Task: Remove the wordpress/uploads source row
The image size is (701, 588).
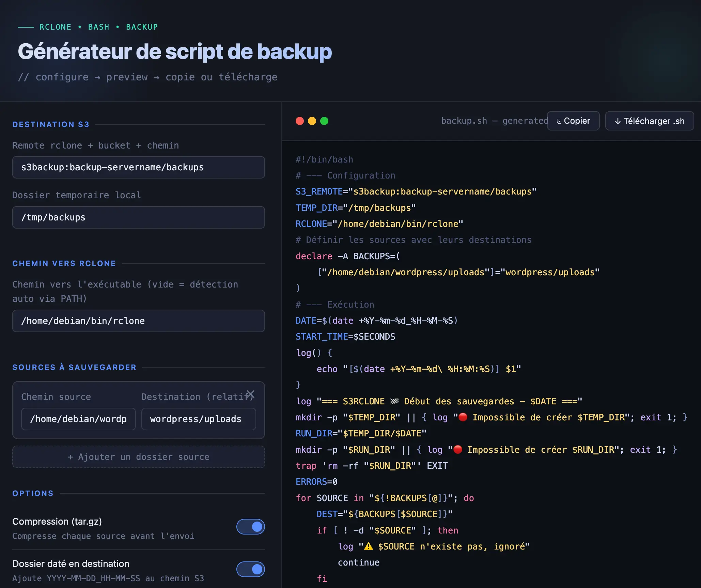Action: 250,394
